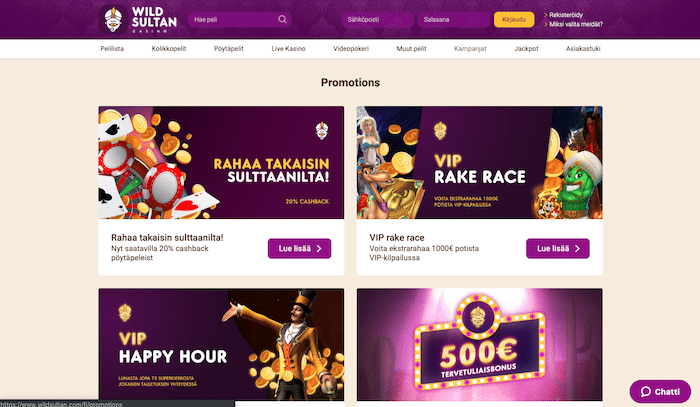Click arrow beside Rekisteröidy link
Image resolution: width=700 pixels, height=407 pixels.
pyautogui.click(x=546, y=15)
